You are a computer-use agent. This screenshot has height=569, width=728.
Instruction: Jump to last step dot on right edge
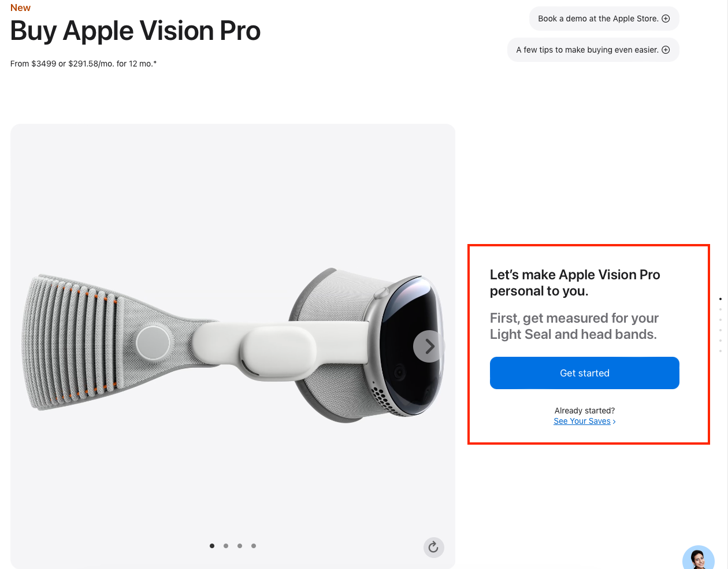[x=720, y=351]
